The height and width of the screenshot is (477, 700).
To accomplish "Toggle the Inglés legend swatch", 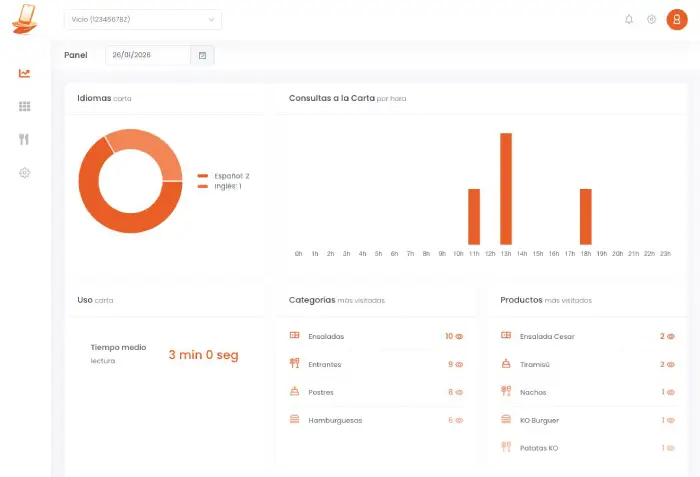I will [x=203, y=186].
